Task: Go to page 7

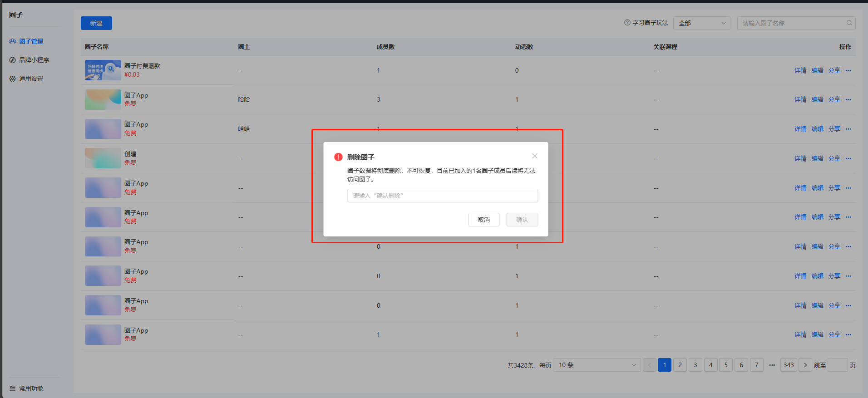Action: point(757,365)
